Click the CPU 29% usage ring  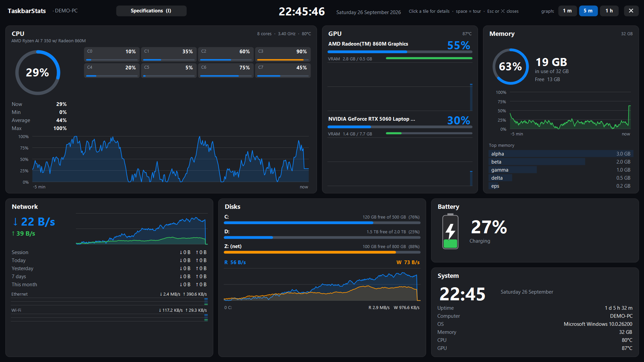[x=38, y=72]
